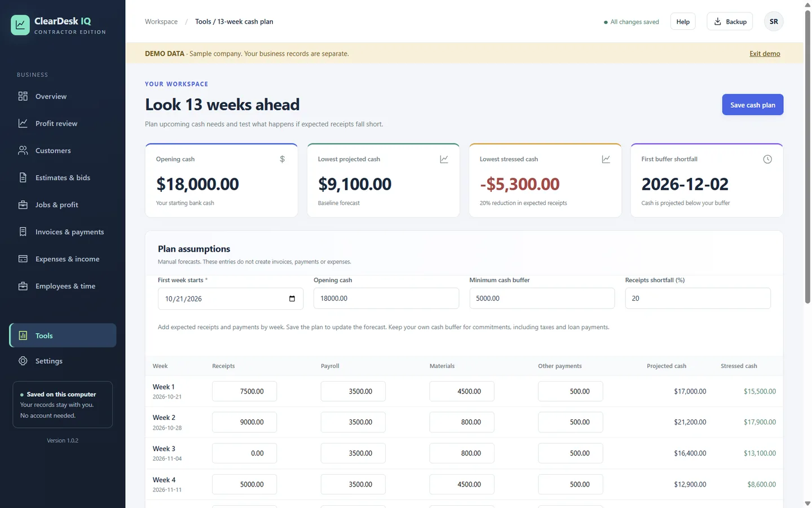The image size is (812, 508).
Task: Click Week 4 Receipts field 5000.00
Action: coord(244,484)
